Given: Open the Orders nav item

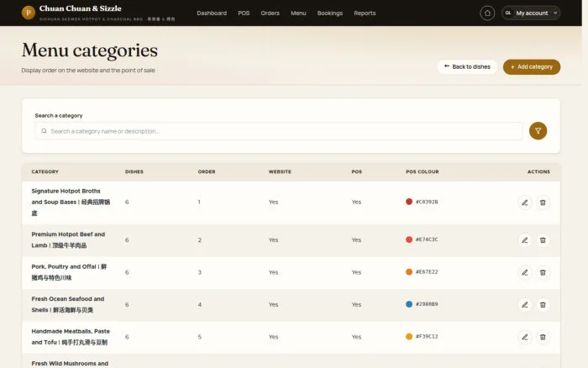Looking at the screenshot, I should coord(270,13).
